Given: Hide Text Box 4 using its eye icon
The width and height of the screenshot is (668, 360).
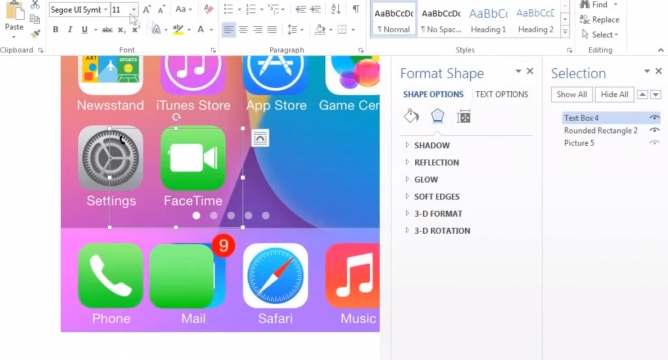Looking at the screenshot, I should (x=654, y=118).
